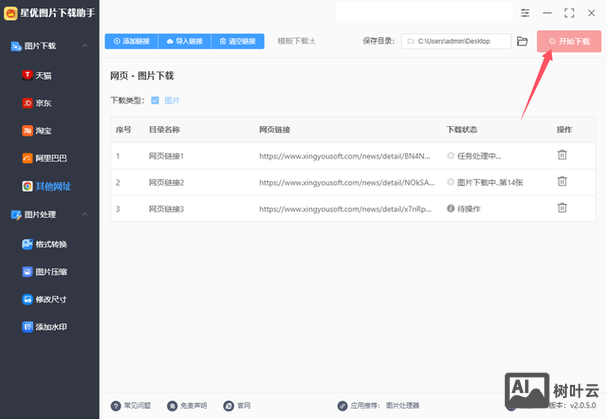Maximize the application window
The width and height of the screenshot is (607, 419).
(x=569, y=13)
